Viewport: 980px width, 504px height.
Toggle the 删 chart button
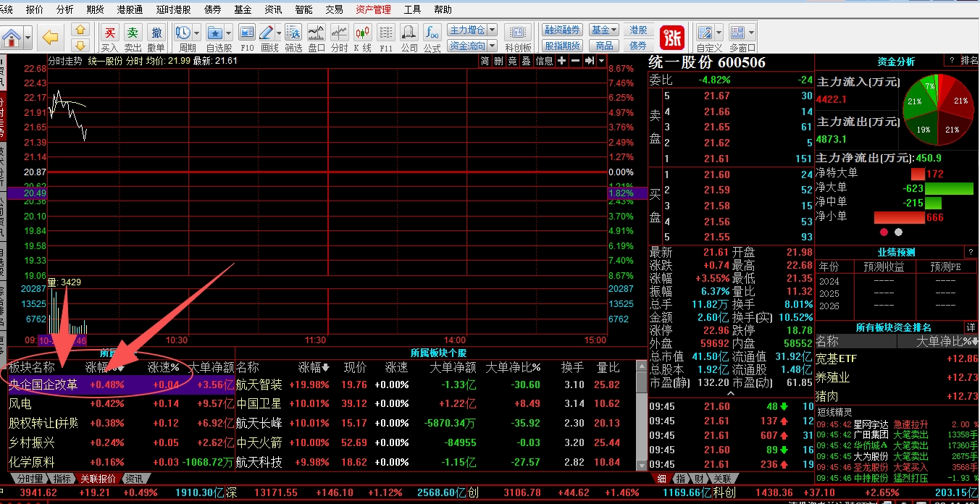[x=498, y=61]
